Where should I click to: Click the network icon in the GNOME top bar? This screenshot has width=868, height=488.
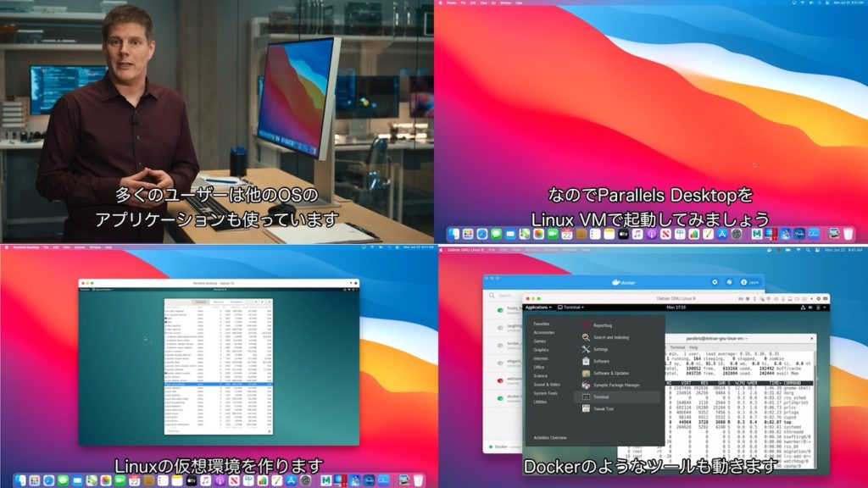tap(803, 308)
